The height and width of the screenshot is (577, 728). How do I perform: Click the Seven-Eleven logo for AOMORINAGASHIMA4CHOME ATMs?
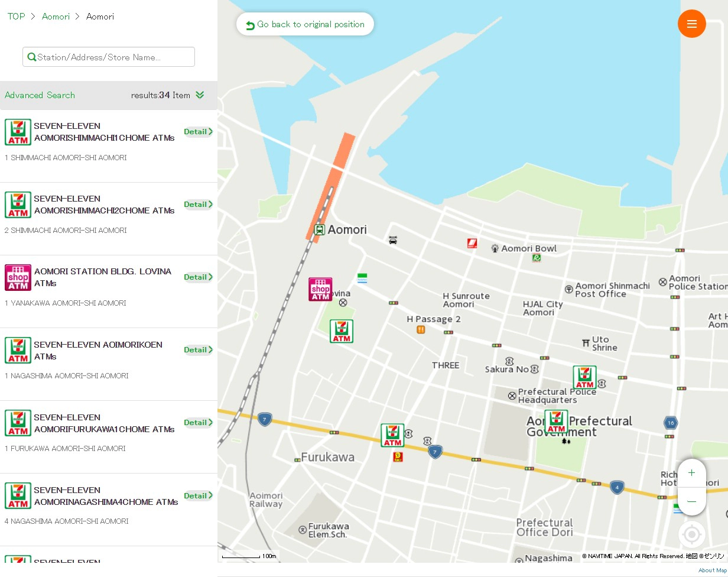tap(18, 495)
